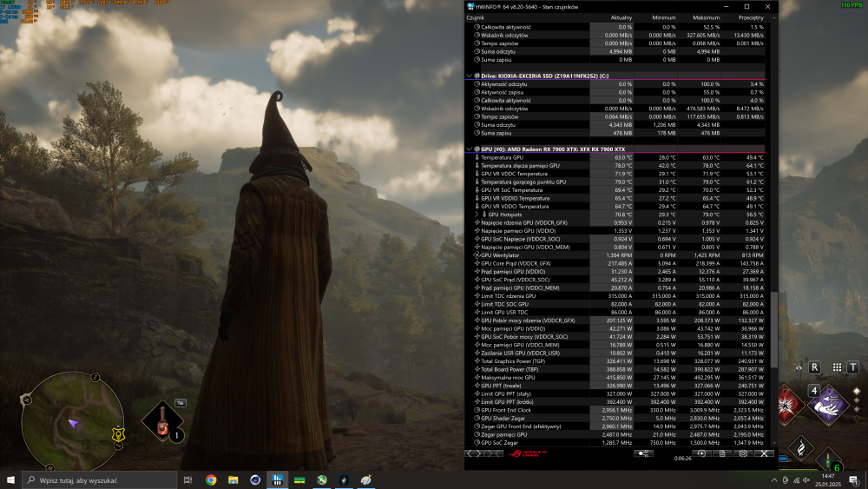Click the Czujnik column header
Screen dimensions: 868x489
point(476,17)
